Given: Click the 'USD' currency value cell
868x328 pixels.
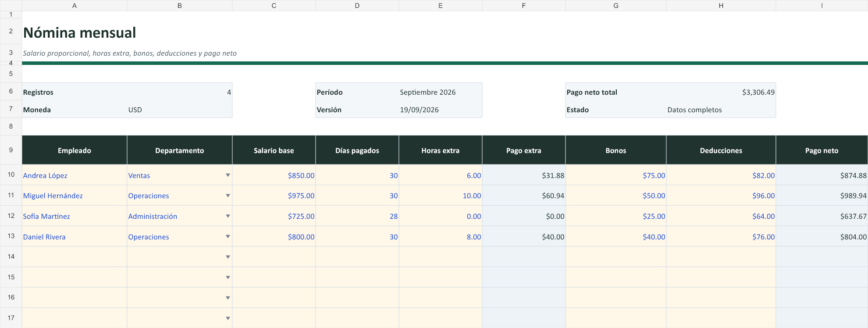Looking at the screenshot, I should pyautogui.click(x=180, y=109).
